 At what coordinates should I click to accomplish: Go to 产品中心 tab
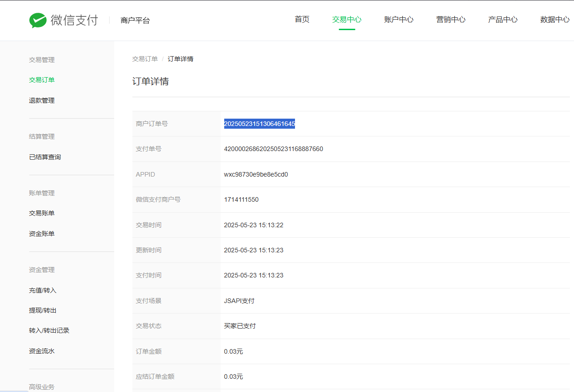(503, 19)
